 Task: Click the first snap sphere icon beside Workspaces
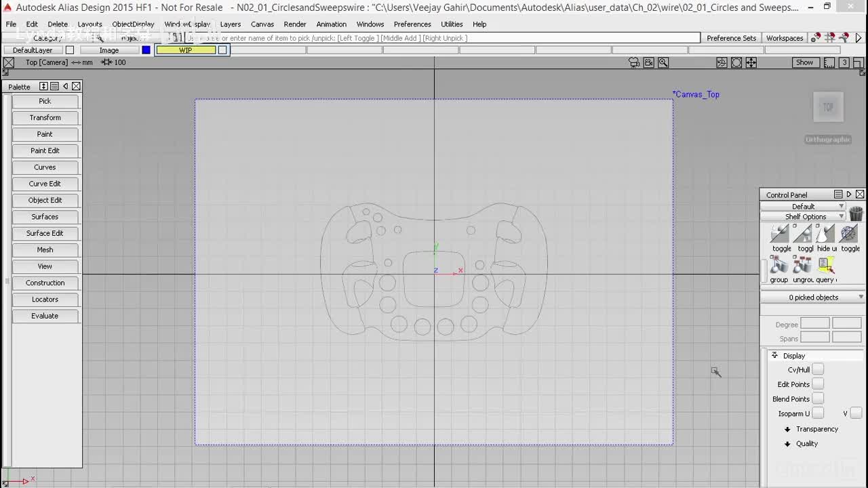coord(816,38)
